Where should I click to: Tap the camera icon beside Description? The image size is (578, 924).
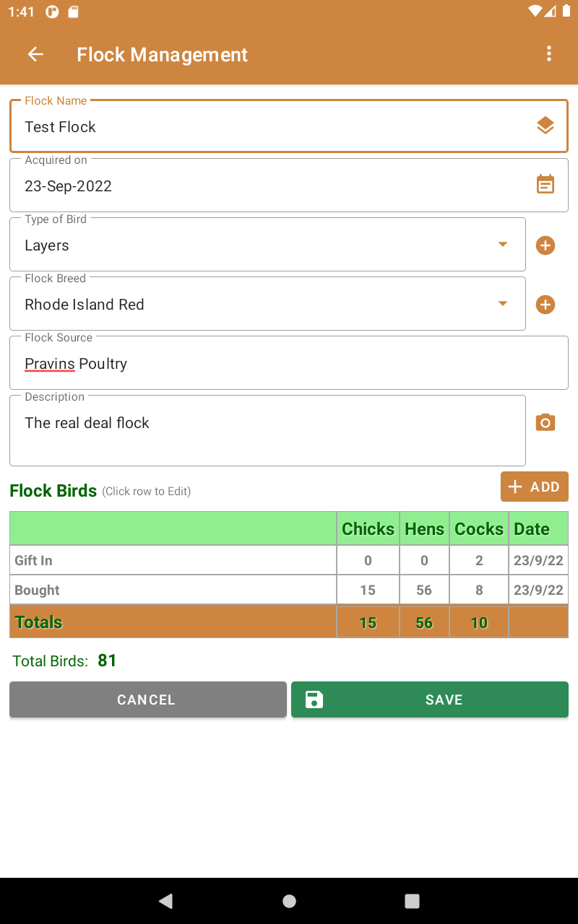point(545,423)
